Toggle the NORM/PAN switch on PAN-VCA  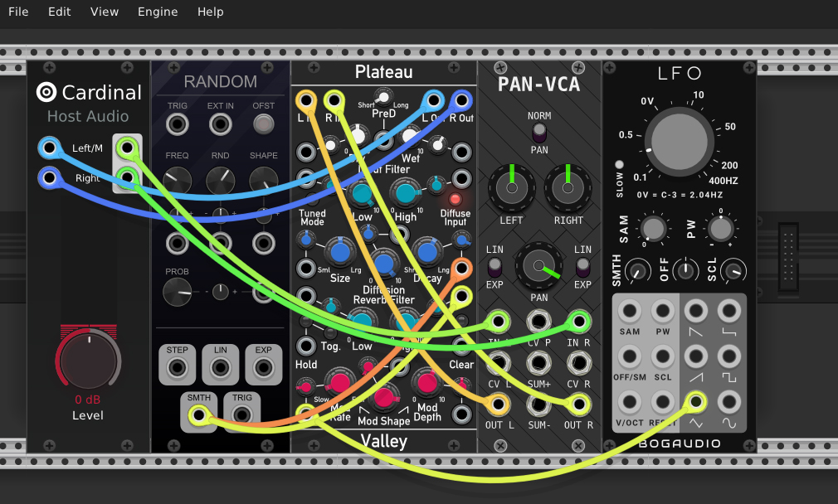click(539, 132)
